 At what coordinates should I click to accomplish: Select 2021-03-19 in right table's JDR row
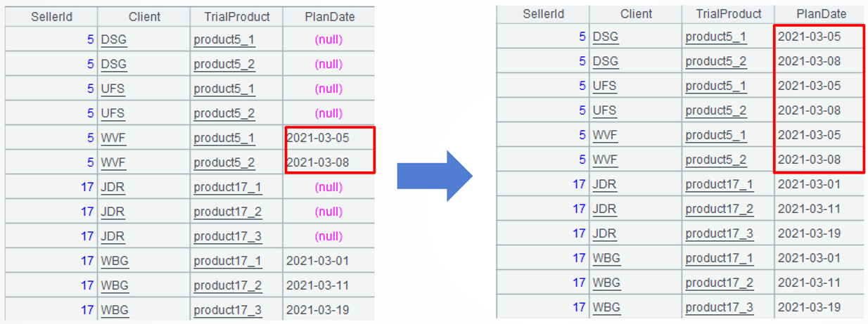click(809, 233)
